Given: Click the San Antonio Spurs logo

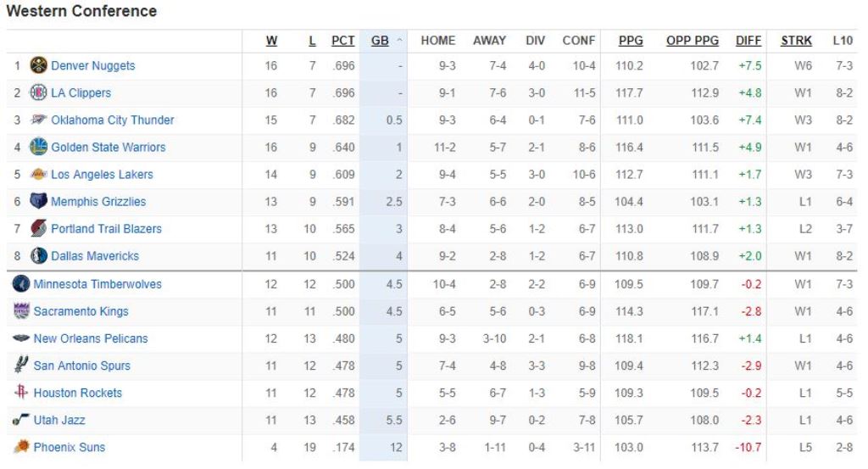Looking at the screenshot, I should (x=21, y=366).
